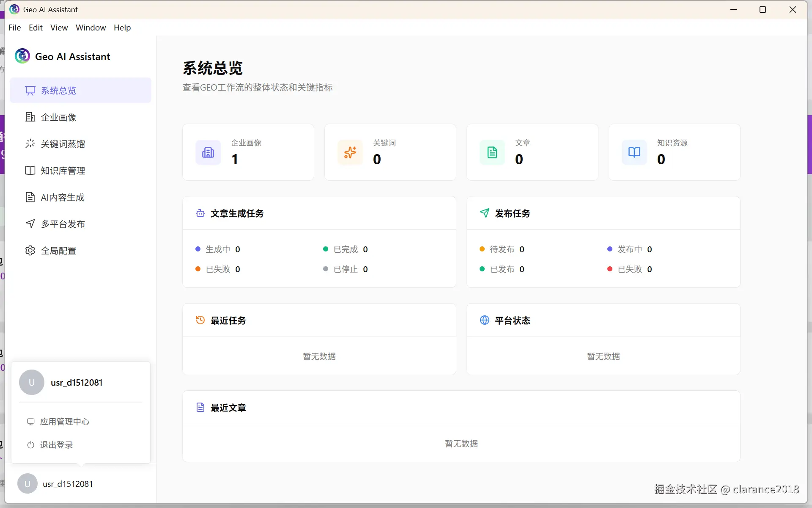Open the View menu
Screen dimensions: 812x508
[59, 27]
